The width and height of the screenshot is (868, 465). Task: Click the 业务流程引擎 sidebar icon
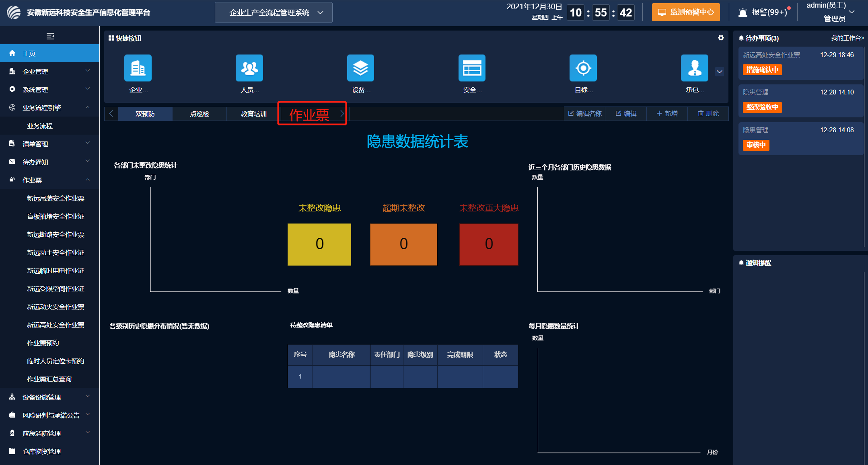(x=12, y=107)
